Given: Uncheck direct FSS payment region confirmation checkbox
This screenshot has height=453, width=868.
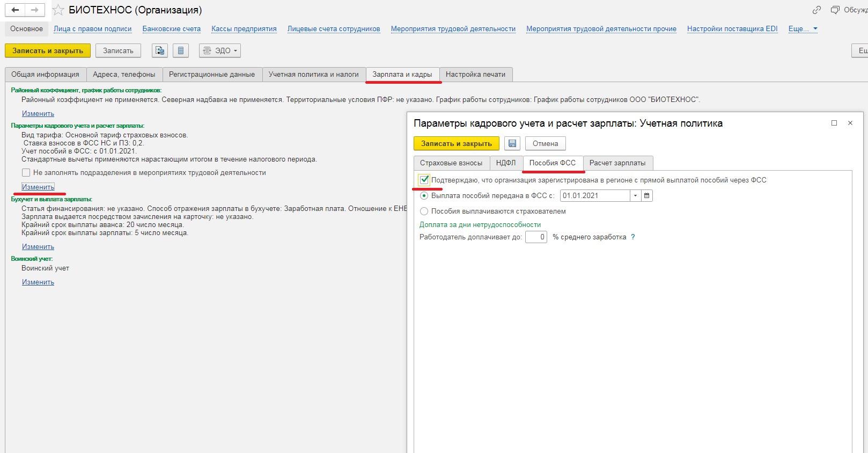Looking at the screenshot, I should pyautogui.click(x=424, y=180).
